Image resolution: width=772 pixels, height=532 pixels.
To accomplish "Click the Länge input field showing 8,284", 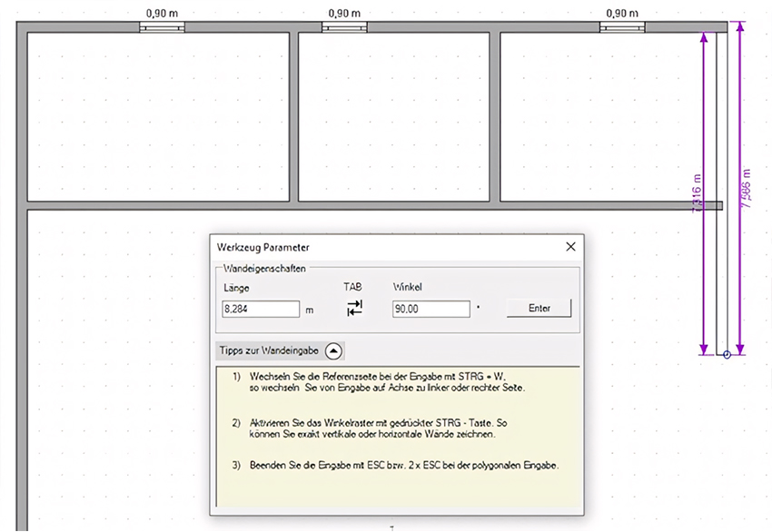I will point(261,309).
